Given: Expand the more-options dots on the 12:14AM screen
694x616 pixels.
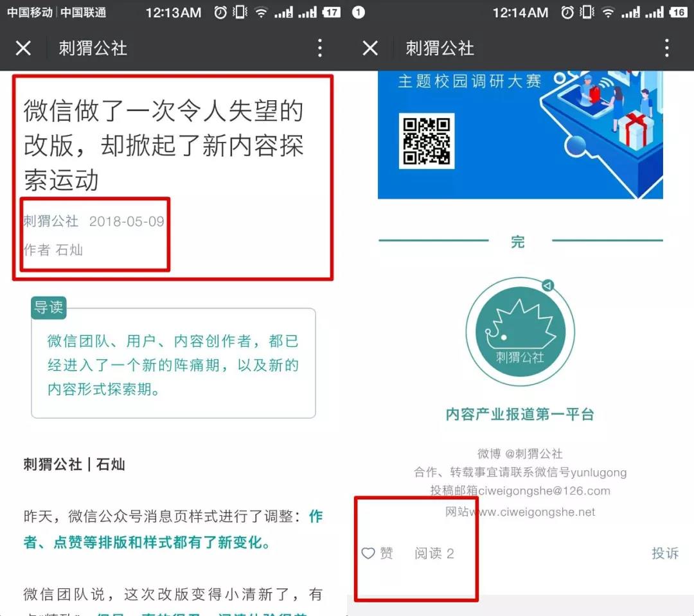Looking at the screenshot, I should pos(666,48).
